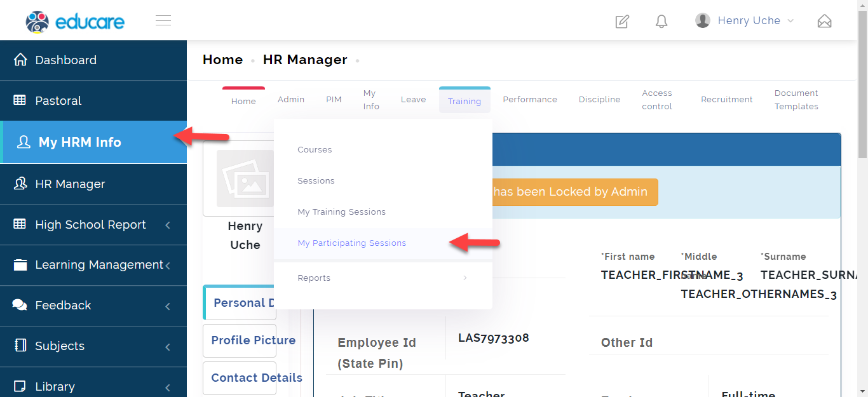Open Contact Details section
Image resolution: width=868 pixels, height=397 pixels.
[240, 378]
